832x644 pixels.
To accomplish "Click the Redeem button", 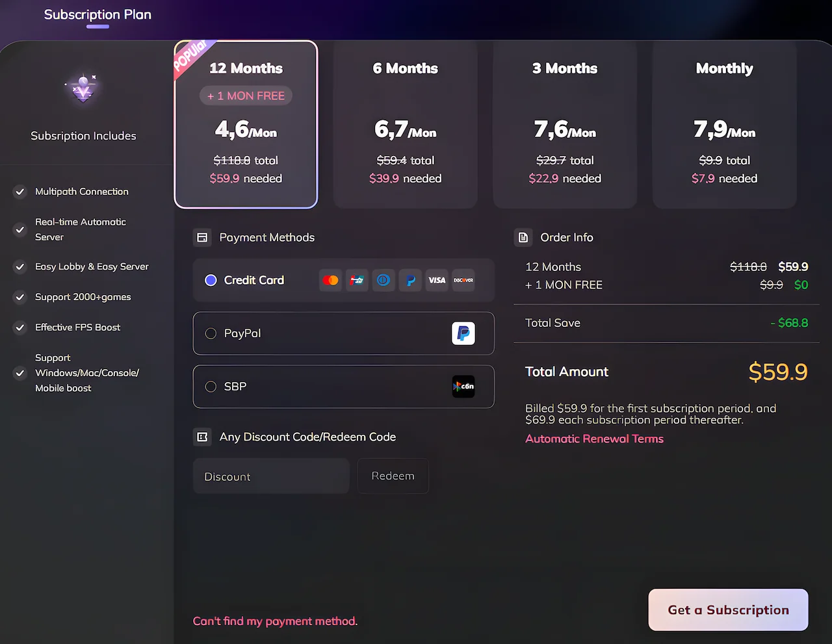I will coord(393,476).
